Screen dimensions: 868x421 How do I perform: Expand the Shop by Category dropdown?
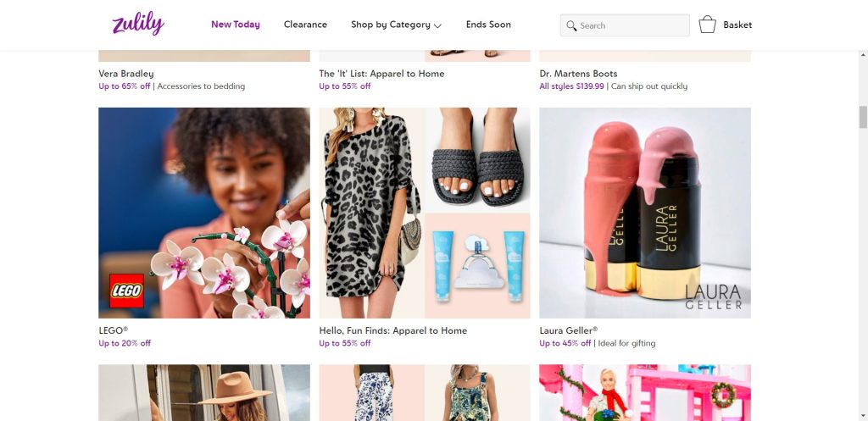pyautogui.click(x=396, y=25)
